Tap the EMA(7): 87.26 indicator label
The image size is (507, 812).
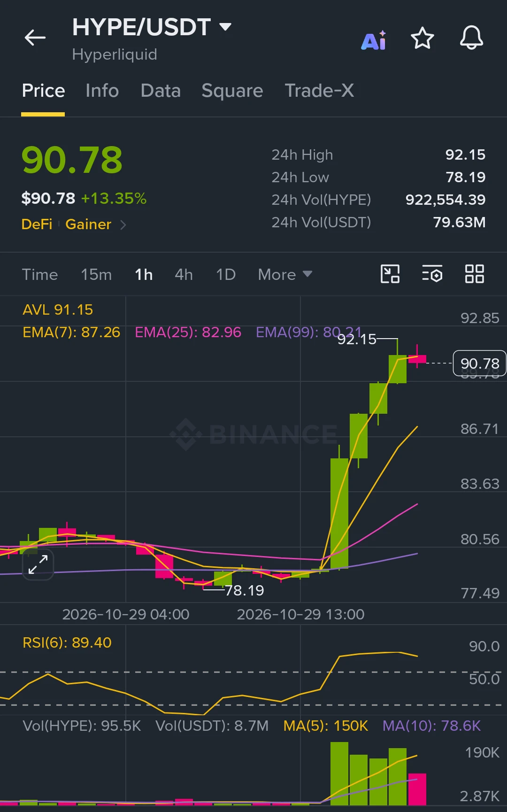click(x=71, y=333)
